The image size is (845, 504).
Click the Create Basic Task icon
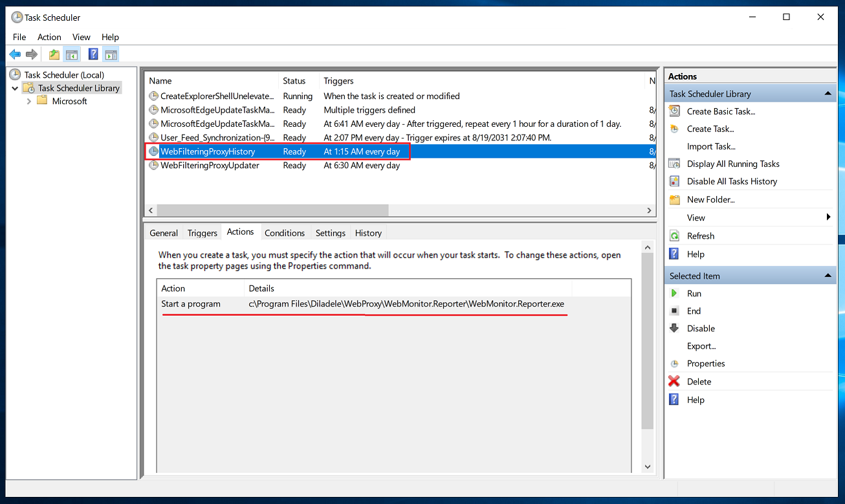[x=674, y=111]
